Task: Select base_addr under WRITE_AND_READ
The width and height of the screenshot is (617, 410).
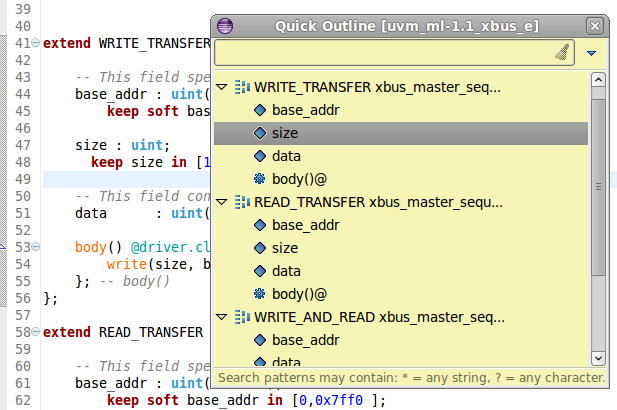Action: click(306, 340)
